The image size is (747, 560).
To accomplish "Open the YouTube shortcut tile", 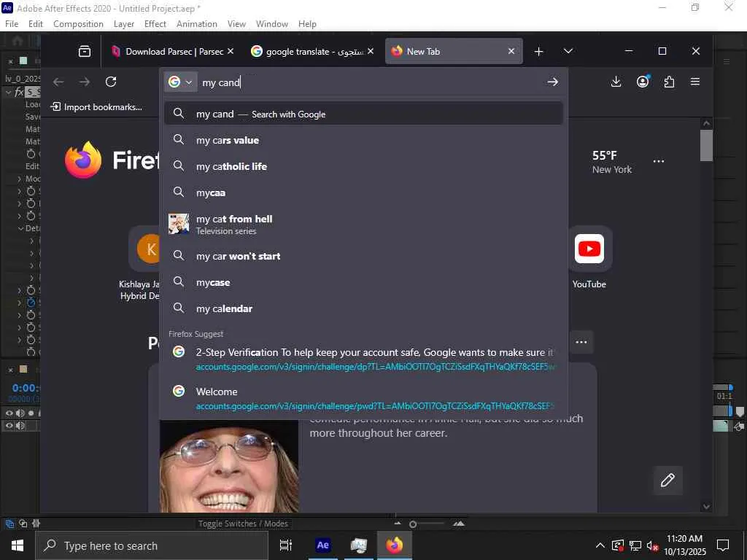I will (589, 249).
